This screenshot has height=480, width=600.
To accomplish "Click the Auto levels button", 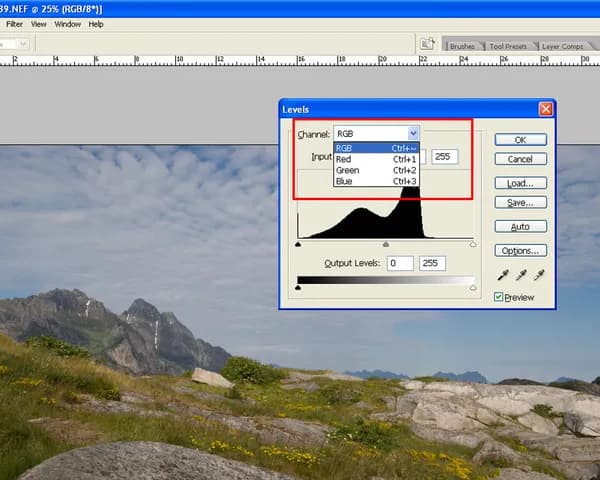I will (520, 227).
